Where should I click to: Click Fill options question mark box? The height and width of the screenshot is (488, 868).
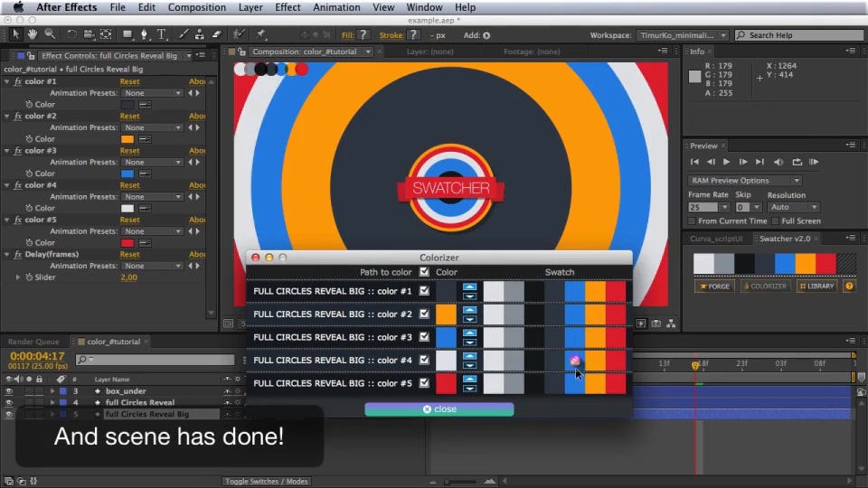pyautogui.click(x=363, y=35)
